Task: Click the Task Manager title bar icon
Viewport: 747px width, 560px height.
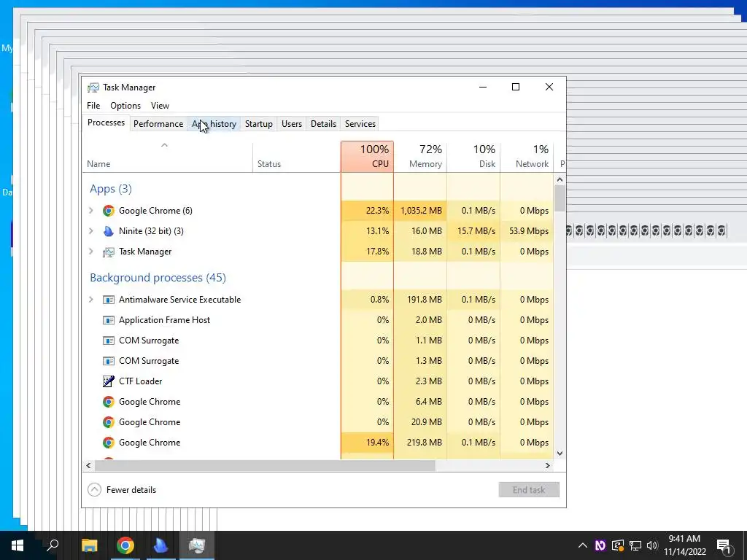Action: click(93, 87)
